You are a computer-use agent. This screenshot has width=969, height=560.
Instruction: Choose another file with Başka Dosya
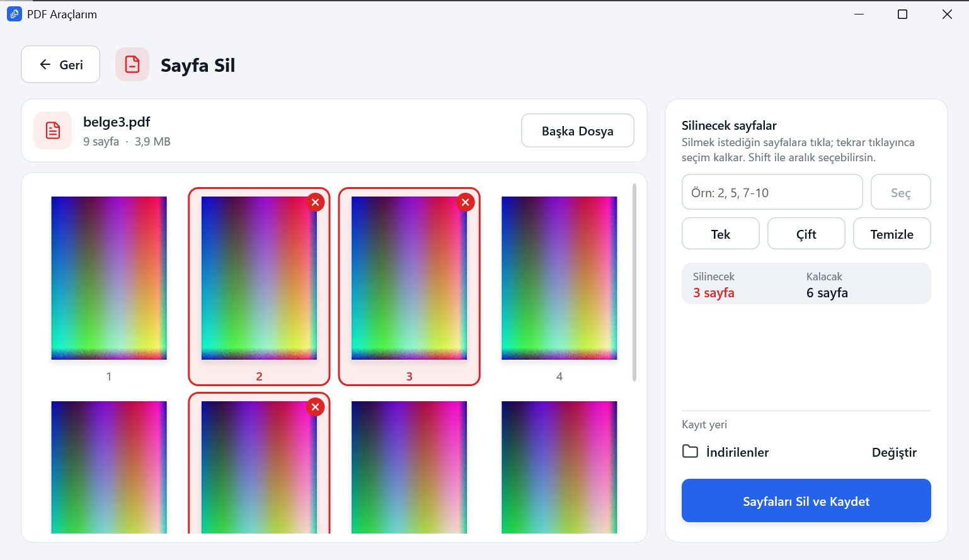[x=578, y=130]
